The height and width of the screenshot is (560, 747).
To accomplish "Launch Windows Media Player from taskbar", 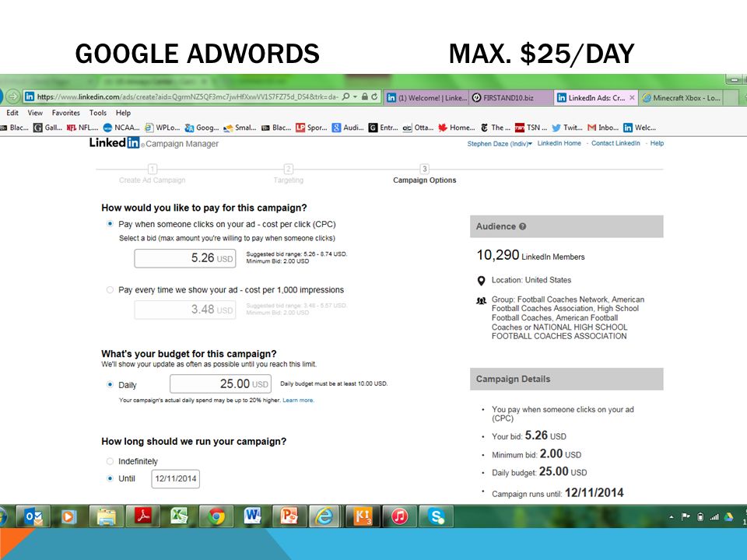I will point(68,516).
